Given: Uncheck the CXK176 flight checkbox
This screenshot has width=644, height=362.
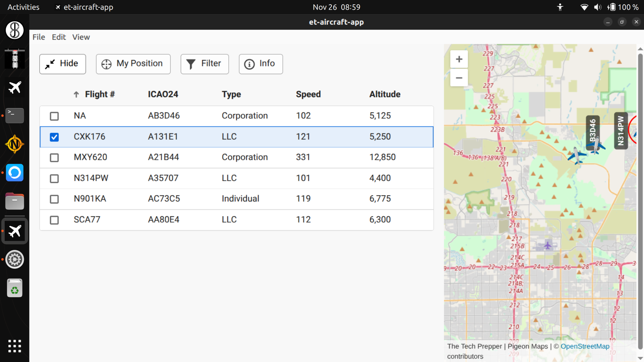Looking at the screenshot, I should (54, 137).
